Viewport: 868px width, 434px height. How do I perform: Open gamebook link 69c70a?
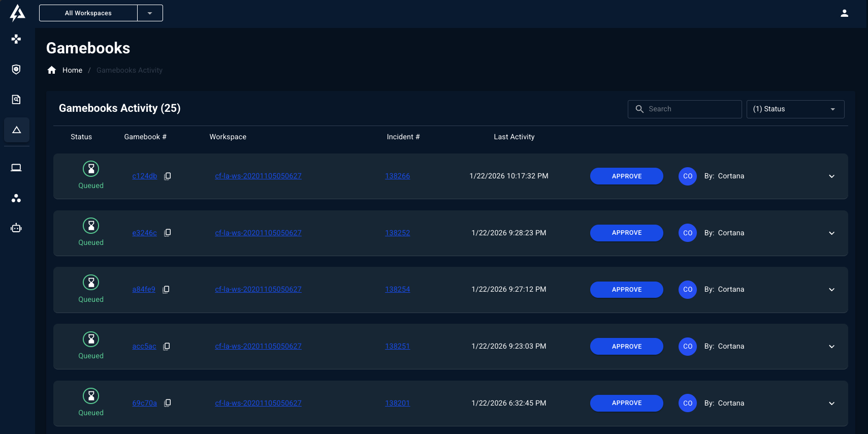[145, 403]
